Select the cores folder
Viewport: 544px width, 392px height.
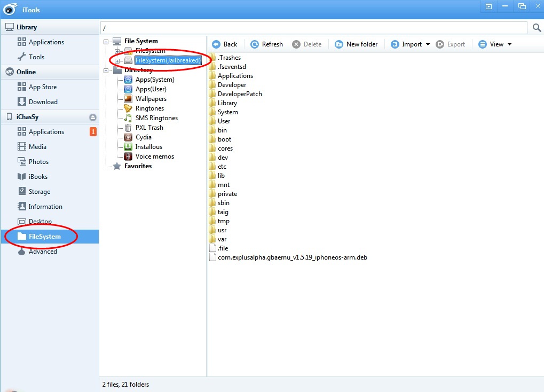click(x=222, y=148)
